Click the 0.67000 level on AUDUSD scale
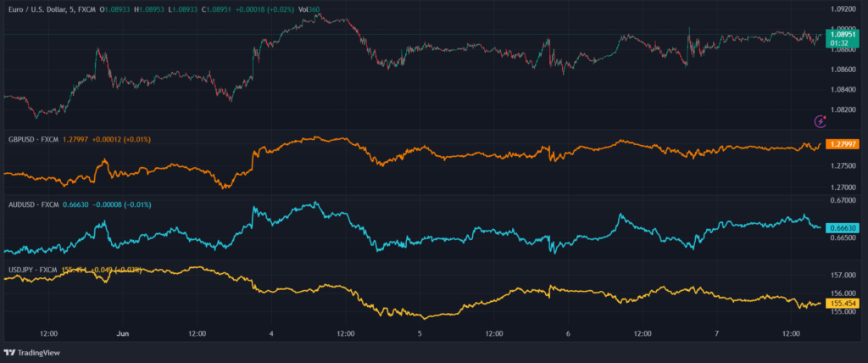This screenshot has width=868, height=363. tap(845, 200)
